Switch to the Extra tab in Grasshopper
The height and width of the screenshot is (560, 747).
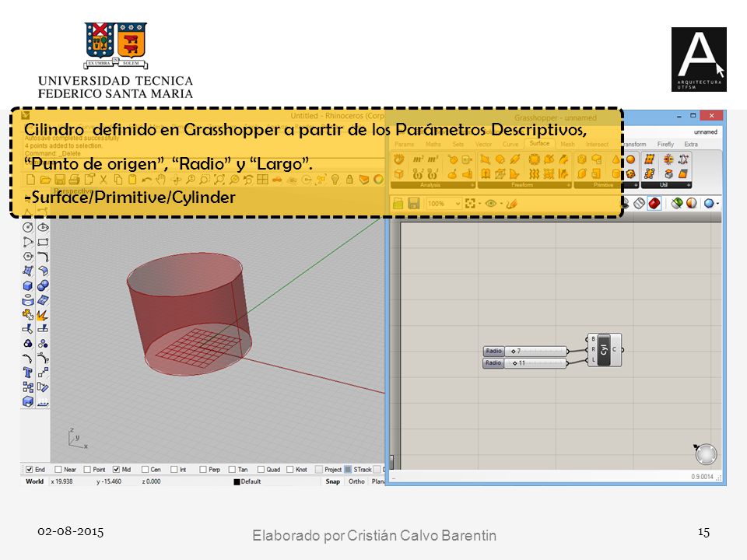coord(691,145)
